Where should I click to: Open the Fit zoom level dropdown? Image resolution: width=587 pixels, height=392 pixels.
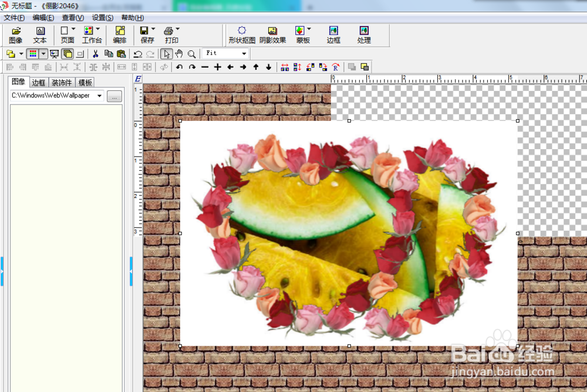click(x=244, y=53)
